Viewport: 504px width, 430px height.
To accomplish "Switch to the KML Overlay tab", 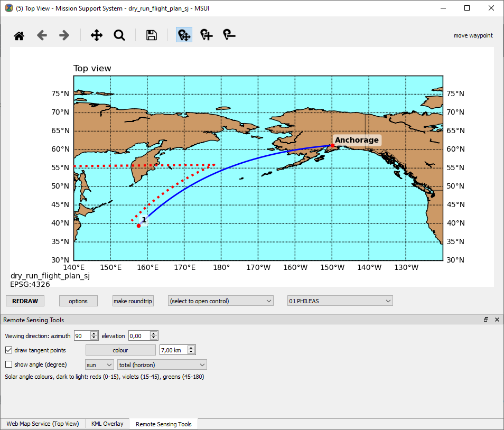I will [x=107, y=424].
